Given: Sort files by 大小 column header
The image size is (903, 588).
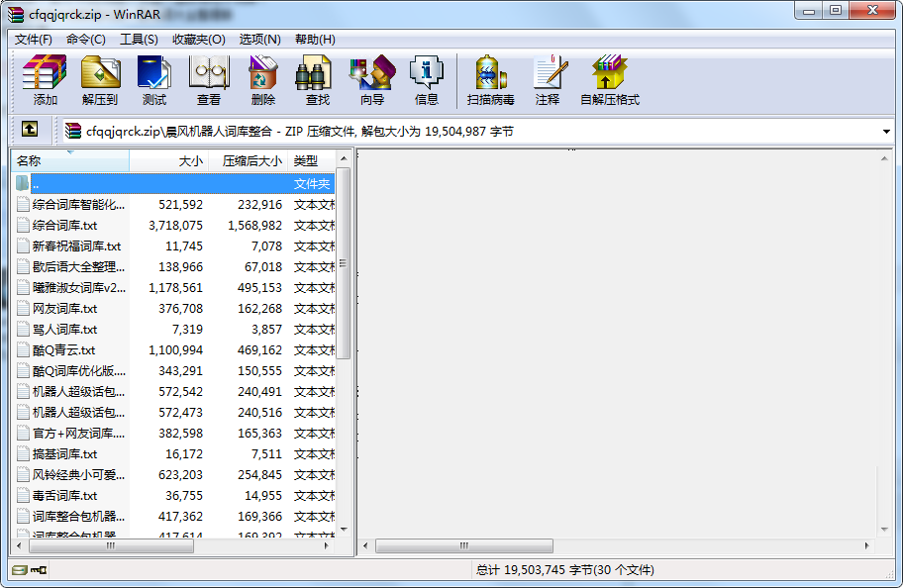Looking at the screenshot, I should pos(168,160).
